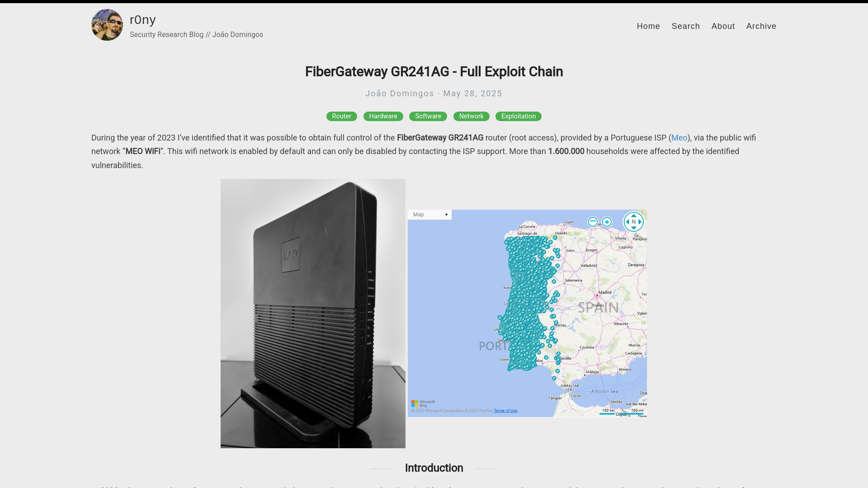This screenshot has height=488, width=868.
Task: Click the MEO router photo
Action: (313, 314)
